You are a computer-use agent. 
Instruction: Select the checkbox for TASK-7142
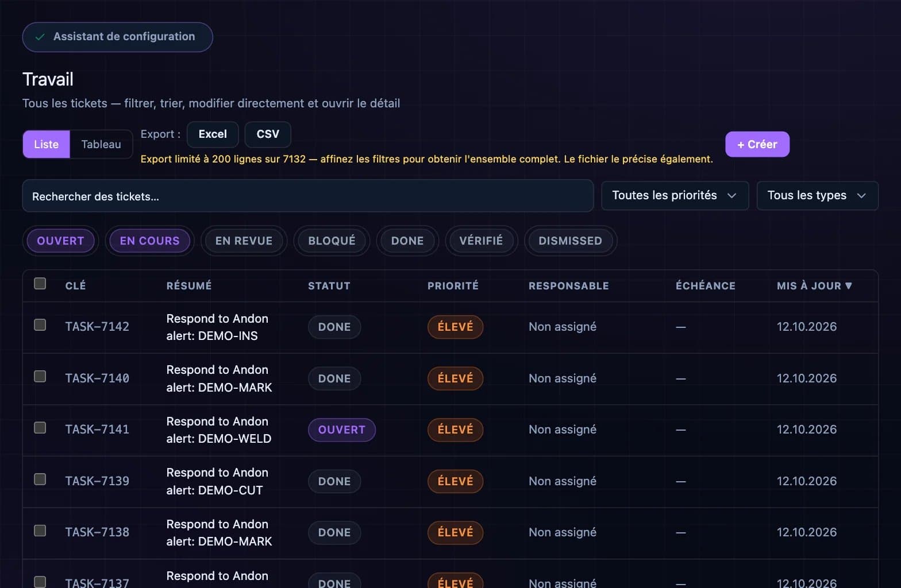[40, 325]
